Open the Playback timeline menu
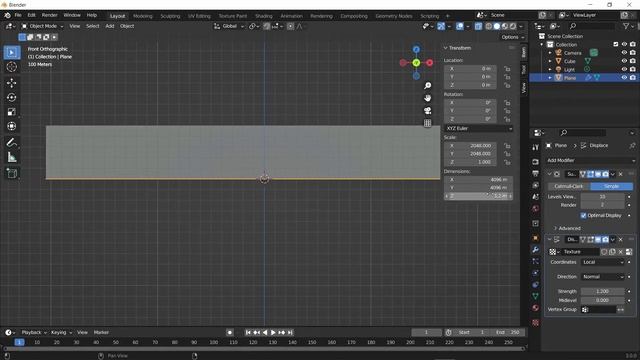Viewport: 640px width, 360px height. coord(33,333)
